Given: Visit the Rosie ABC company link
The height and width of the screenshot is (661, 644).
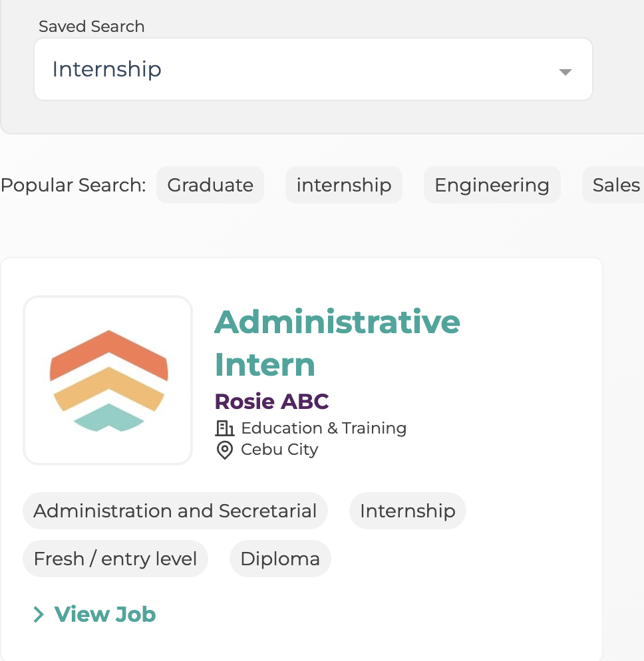Looking at the screenshot, I should (271, 402).
